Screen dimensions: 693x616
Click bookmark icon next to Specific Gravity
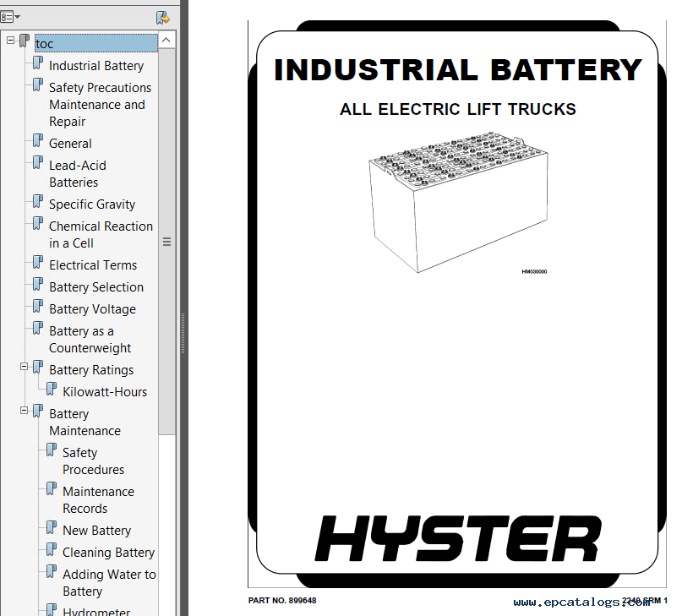click(38, 201)
